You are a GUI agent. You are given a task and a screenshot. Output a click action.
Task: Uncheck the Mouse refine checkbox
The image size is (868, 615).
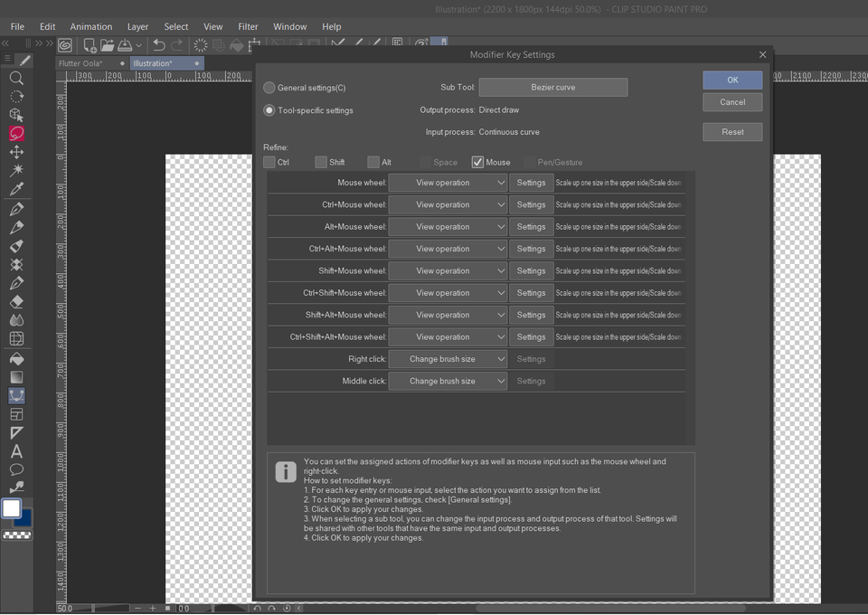tap(477, 162)
